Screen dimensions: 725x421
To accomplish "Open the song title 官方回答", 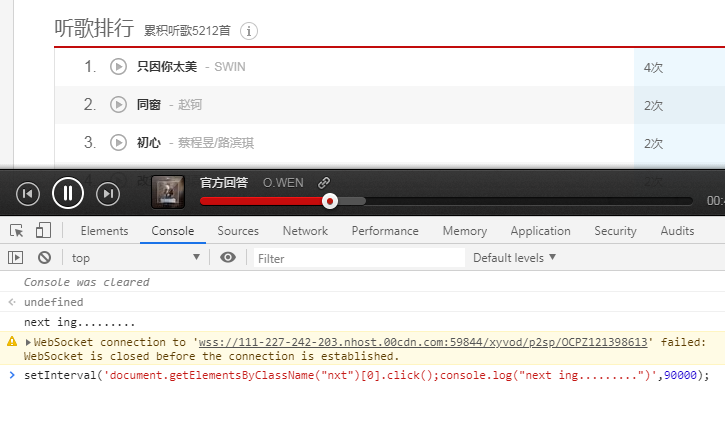I will point(224,183).
